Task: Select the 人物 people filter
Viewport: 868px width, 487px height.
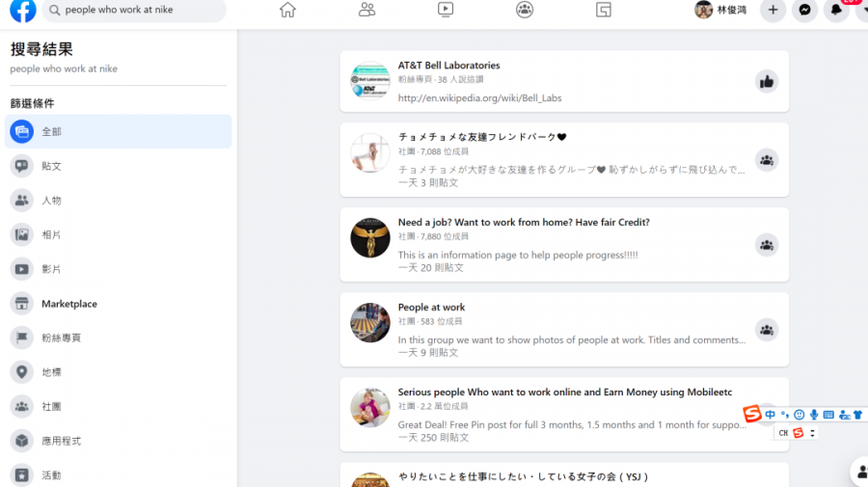Action: pos(118,201)
